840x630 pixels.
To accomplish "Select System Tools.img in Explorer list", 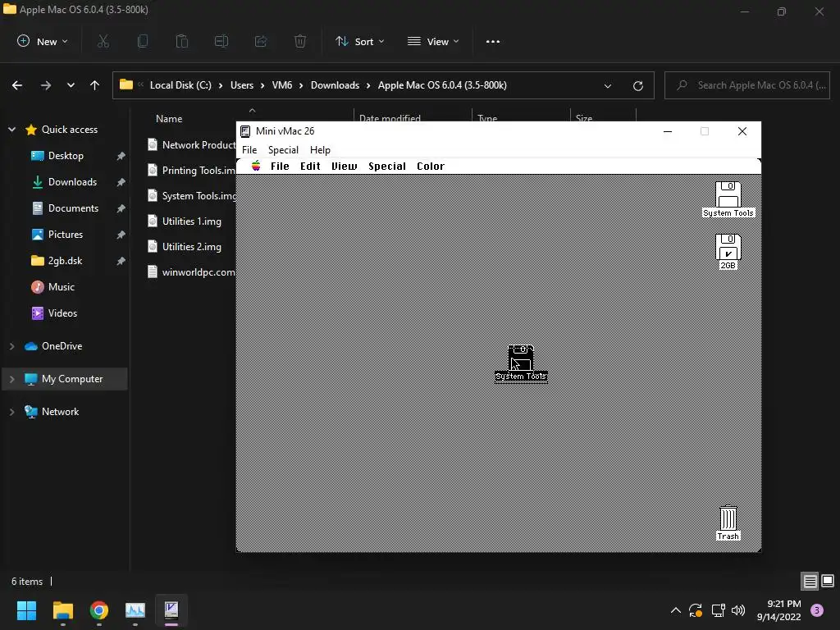I will [191, 195].
